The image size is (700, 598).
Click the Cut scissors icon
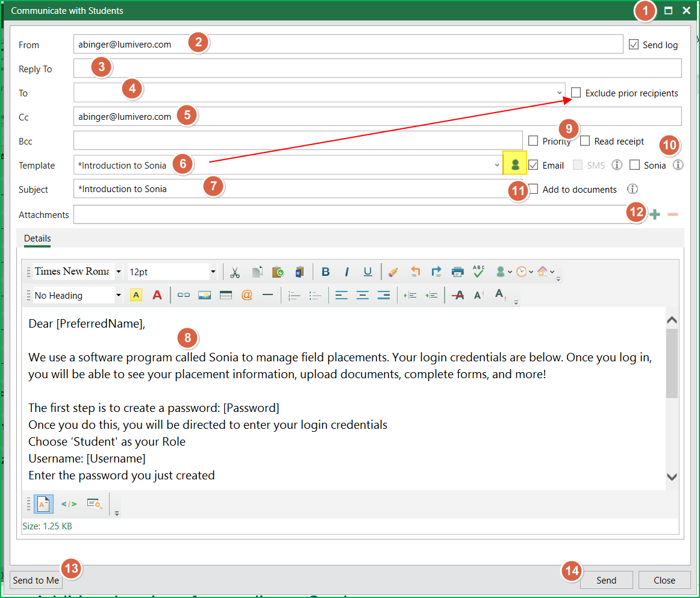coord(235,272)
